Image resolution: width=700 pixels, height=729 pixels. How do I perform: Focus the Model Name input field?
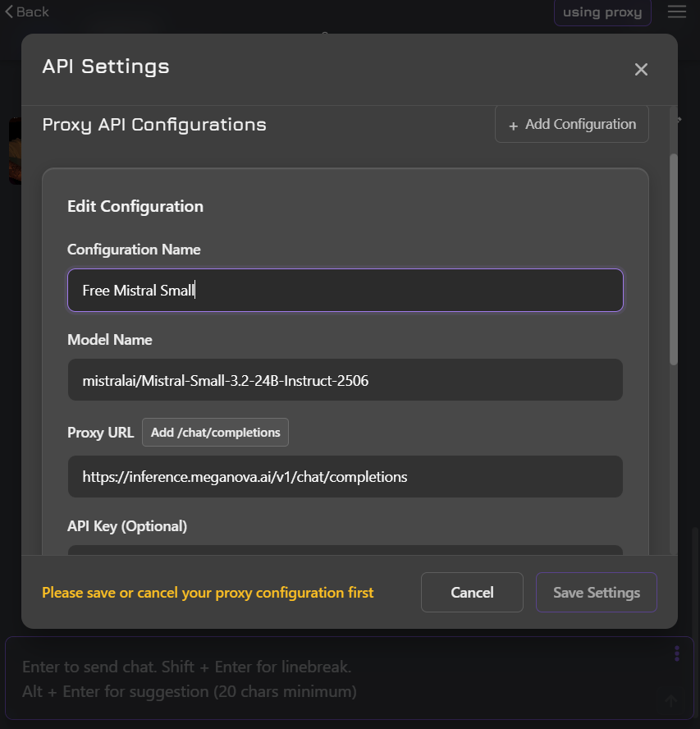345,380
